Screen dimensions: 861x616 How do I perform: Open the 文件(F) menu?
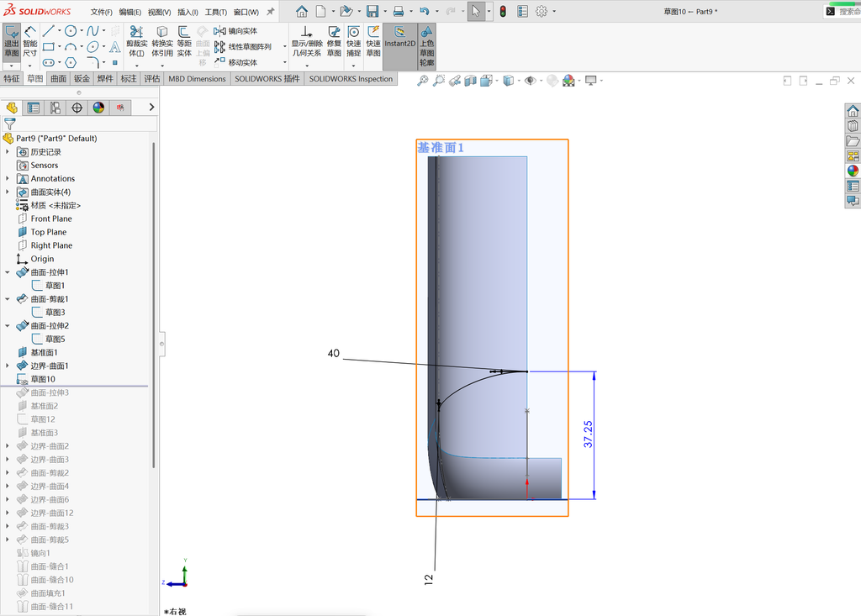click(102, 12)
